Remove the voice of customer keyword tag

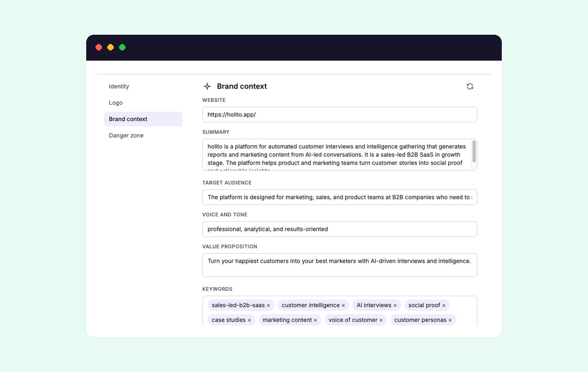point(381,320)
